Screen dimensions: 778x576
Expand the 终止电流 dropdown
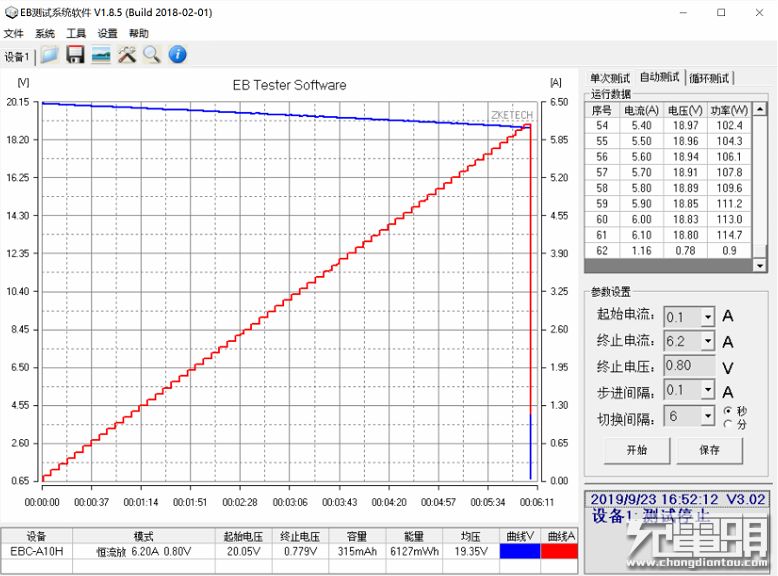coord(708,341)
